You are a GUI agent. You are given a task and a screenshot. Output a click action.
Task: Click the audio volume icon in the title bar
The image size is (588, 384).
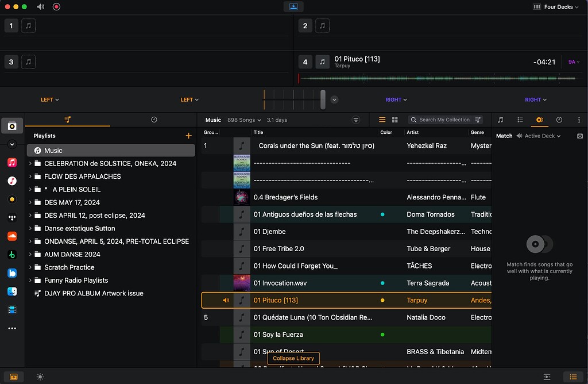(x=41, y=7)
